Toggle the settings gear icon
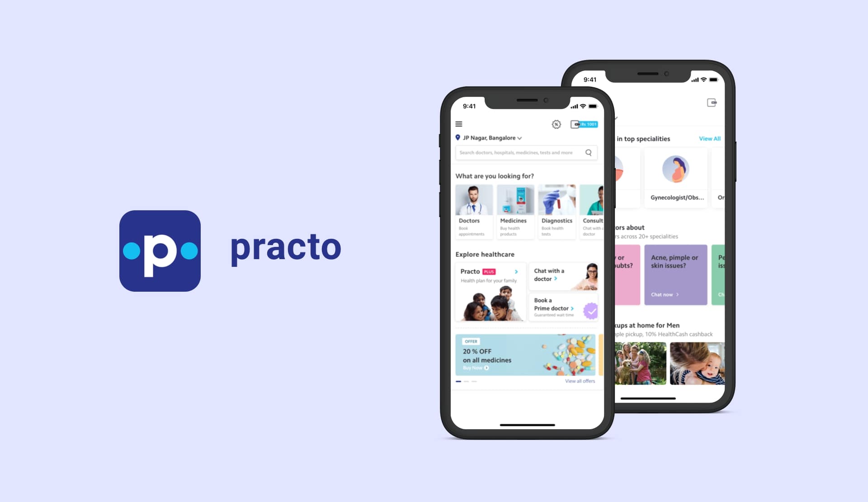This screenshot has width=868, height=502. [556, 124]
